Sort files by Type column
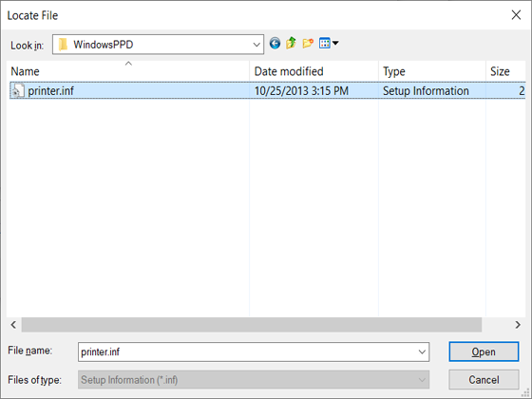This screenshot has width=532, height=399. [x=432, y=71]
